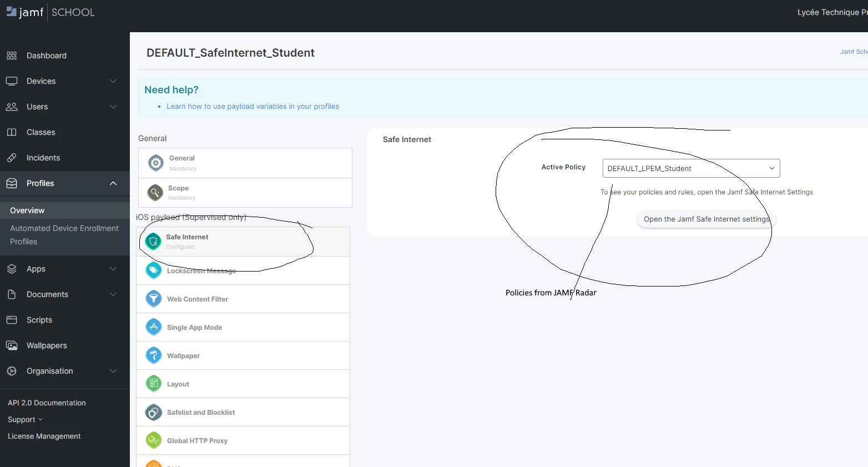Screen dimensions: 868x467
Task: Click the Dashboard grid icon
Action: pos(12,56)
